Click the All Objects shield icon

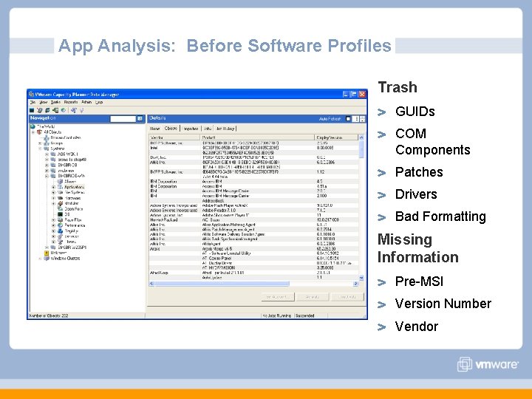(x=39, y=132)
